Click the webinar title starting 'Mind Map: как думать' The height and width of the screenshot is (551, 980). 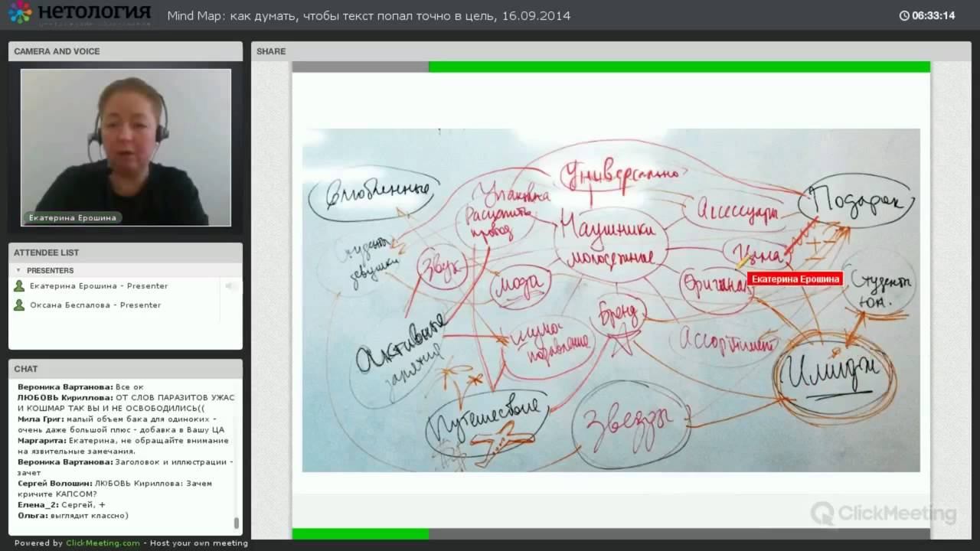(368, 15)
